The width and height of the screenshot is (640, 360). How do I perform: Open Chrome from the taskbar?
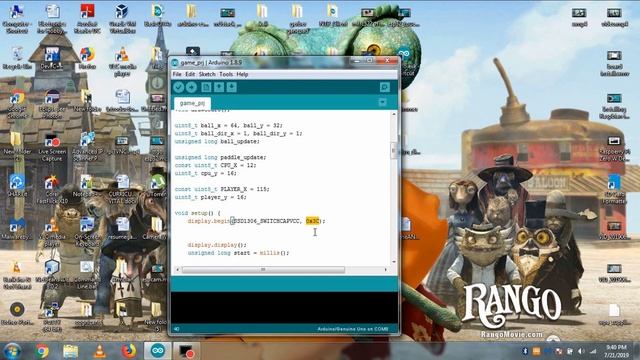[x=41, y=351]
